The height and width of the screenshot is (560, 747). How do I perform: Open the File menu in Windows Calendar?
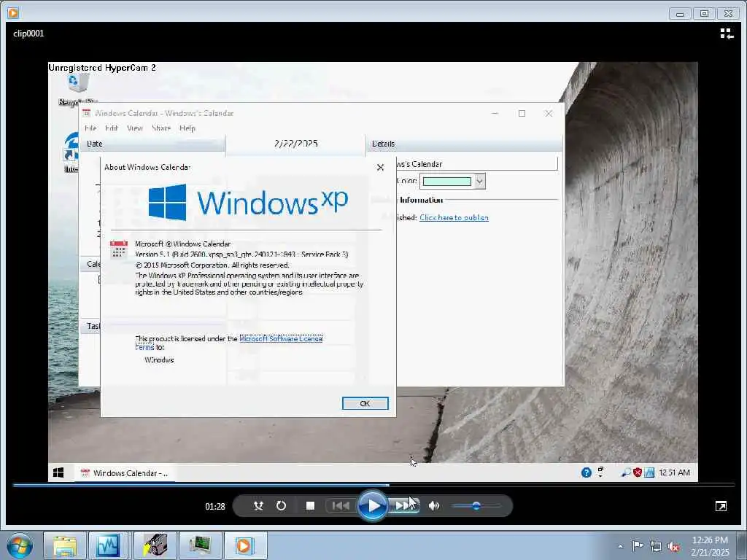pyautogui.click(x=90, y=128)
